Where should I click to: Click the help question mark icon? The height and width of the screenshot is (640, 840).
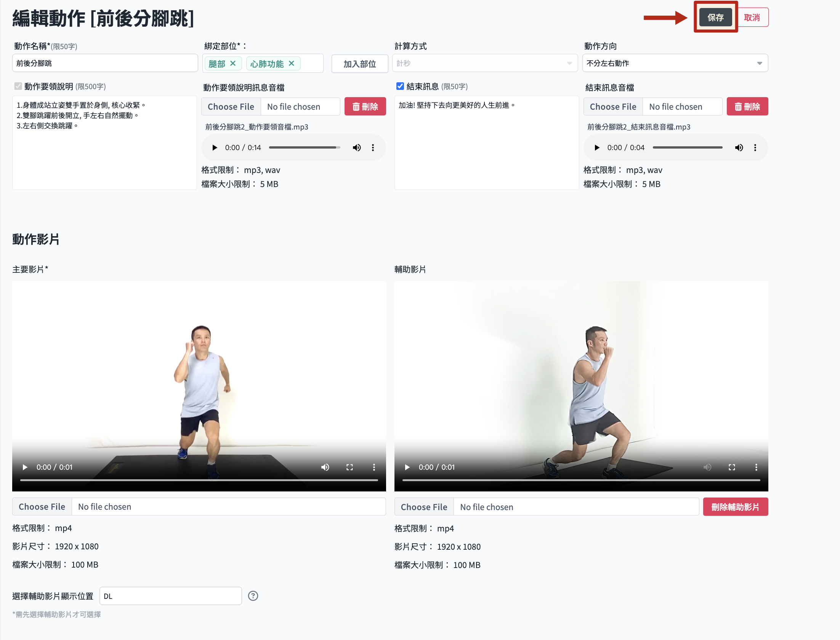(253, 596)
